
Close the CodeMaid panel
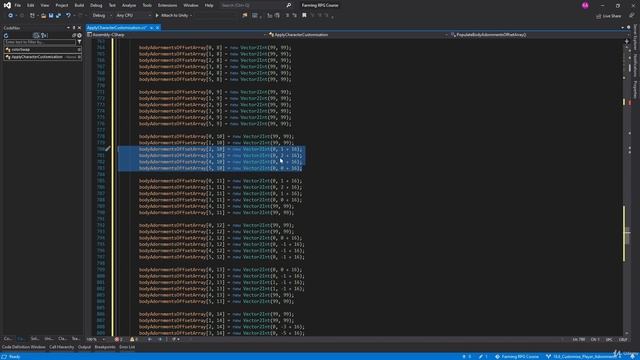(80, 28)
